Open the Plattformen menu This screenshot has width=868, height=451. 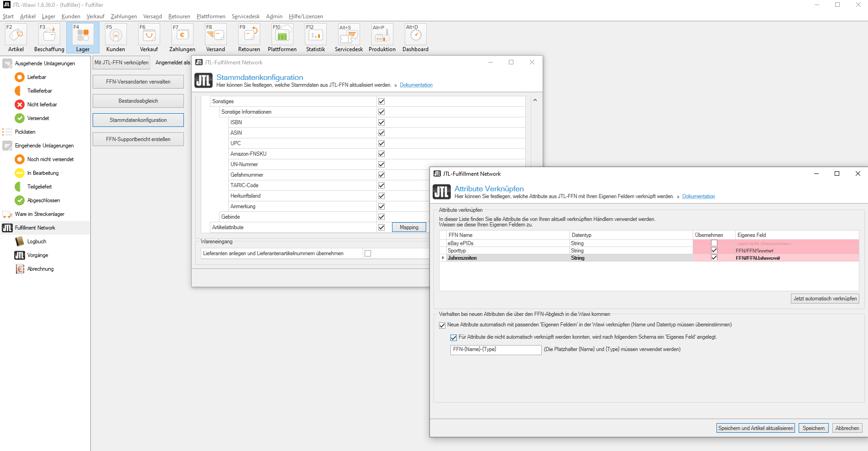click(x=211, y=16)
